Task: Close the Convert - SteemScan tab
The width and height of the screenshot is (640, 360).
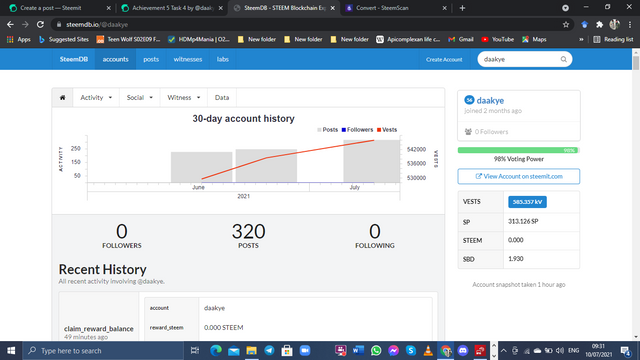Action: click(444, 8)
